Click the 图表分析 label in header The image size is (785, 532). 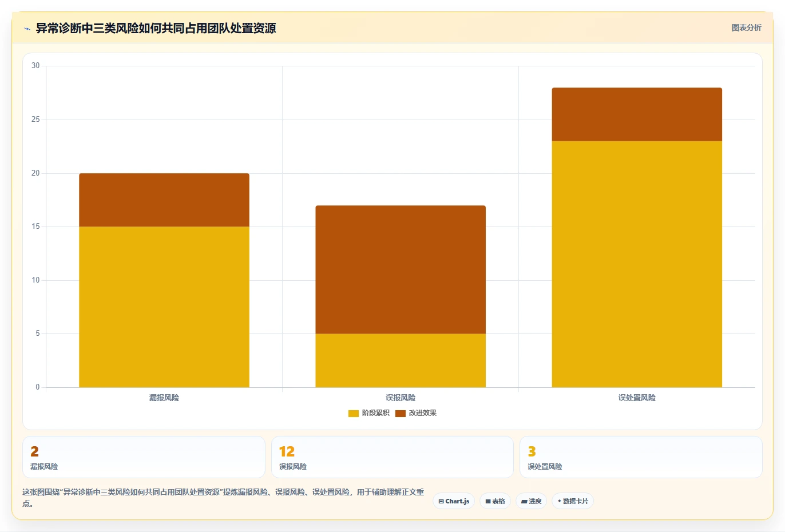[746, 27]
